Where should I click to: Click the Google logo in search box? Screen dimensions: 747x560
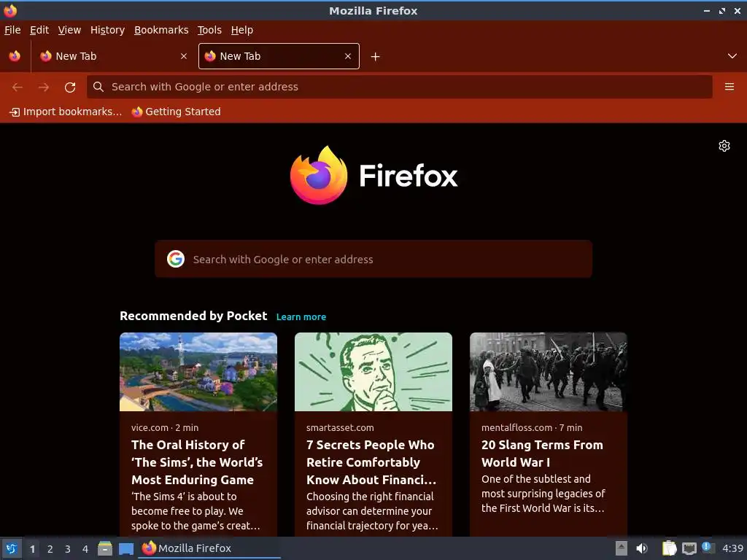coord(176,259)
